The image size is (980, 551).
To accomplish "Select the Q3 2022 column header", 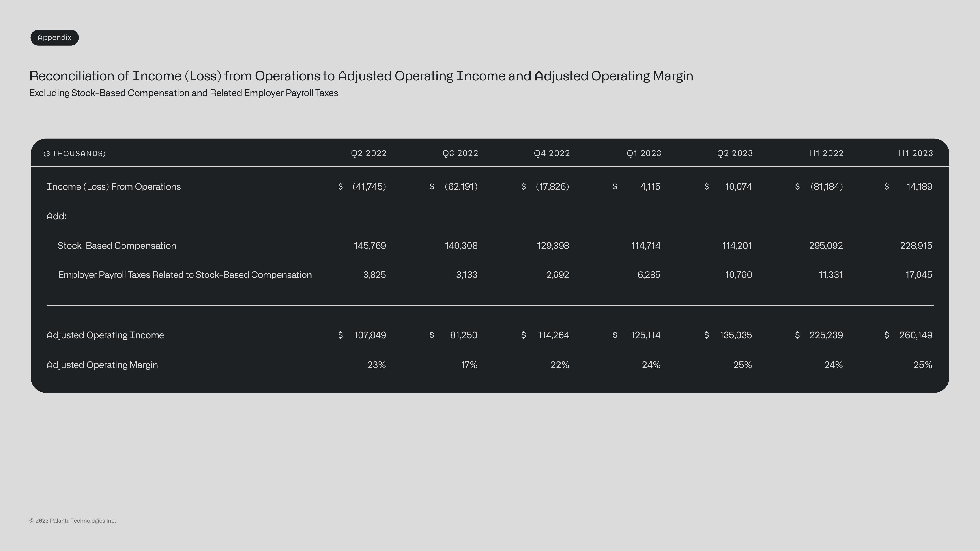I will 460,153.
